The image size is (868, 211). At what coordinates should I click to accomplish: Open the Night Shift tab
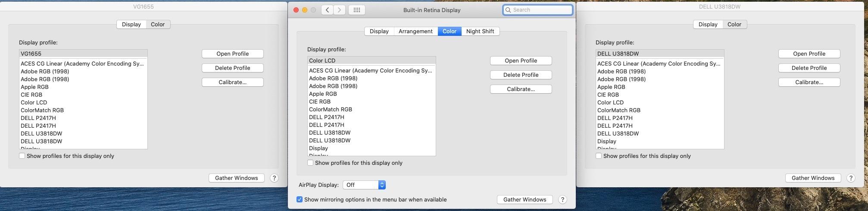480,31
